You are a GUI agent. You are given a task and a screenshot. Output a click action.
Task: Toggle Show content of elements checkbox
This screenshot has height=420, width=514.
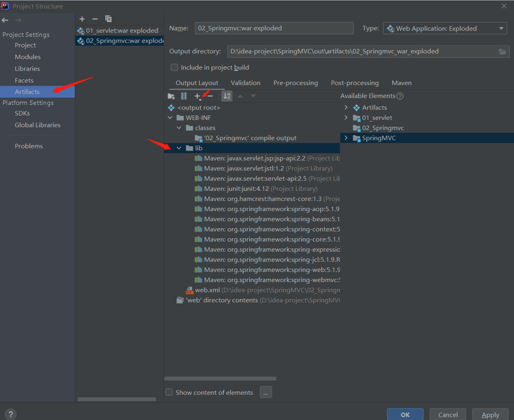(x=169, y=392)
